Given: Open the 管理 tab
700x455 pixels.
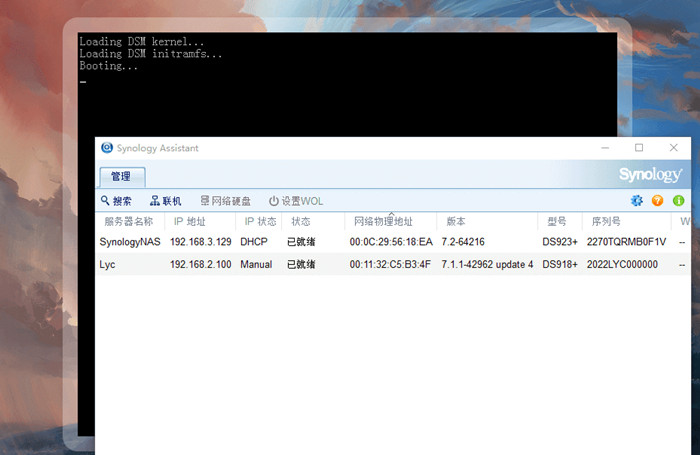Looking at the screenshot, I should [x=122, y=177].
